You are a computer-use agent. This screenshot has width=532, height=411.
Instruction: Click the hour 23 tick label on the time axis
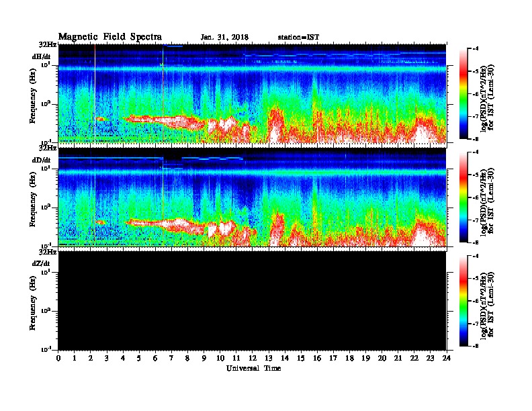(x=430, y=358)
